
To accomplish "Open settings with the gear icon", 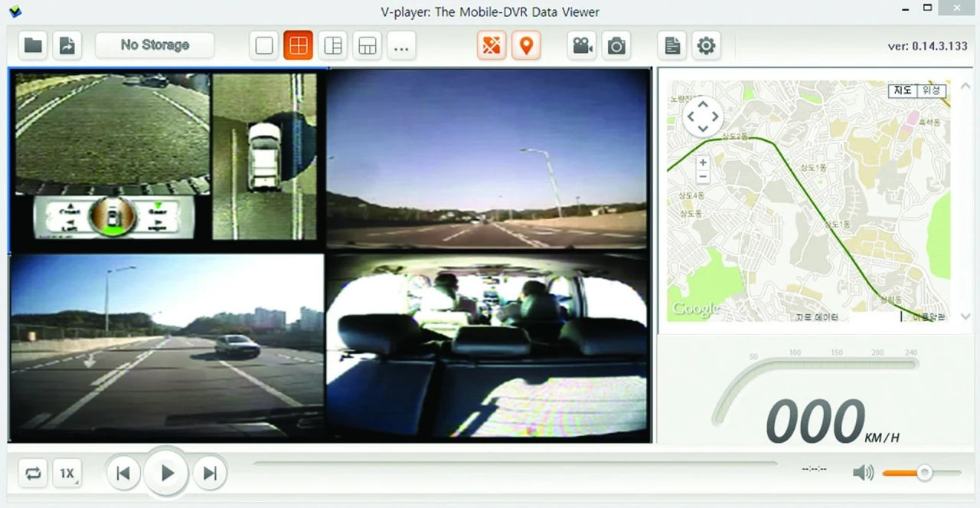I will coord(706,46).
